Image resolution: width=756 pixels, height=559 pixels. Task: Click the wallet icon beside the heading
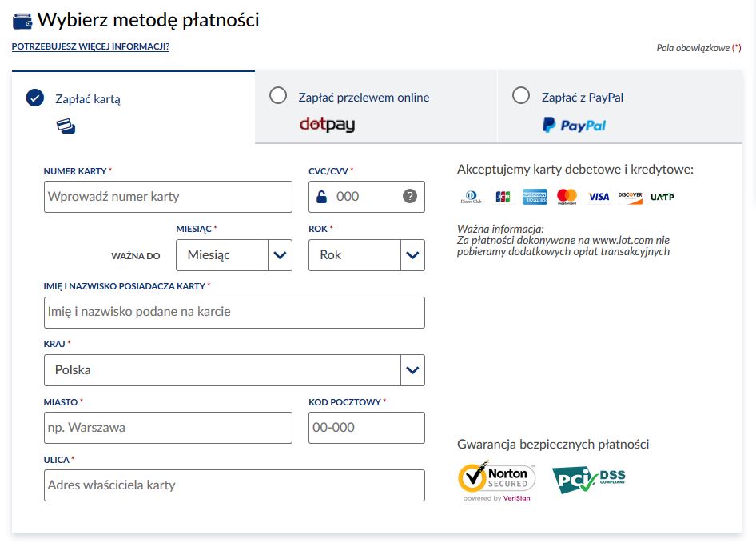(22, 22)
